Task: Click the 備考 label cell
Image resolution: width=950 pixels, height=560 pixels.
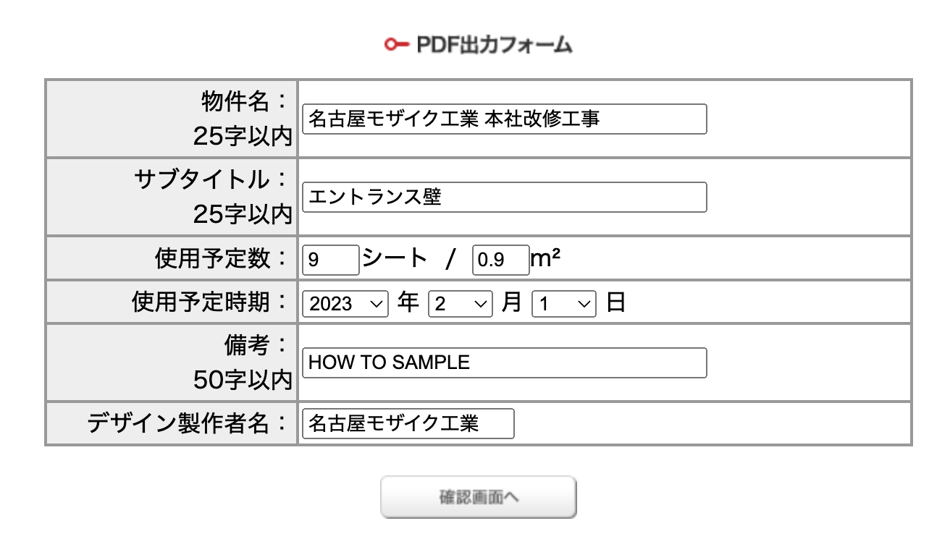Action: [172, 362]
